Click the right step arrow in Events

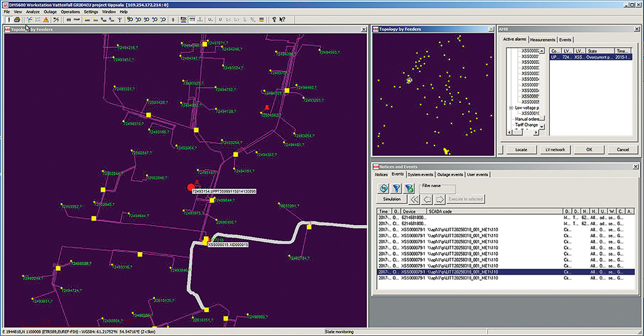[440, 199]
